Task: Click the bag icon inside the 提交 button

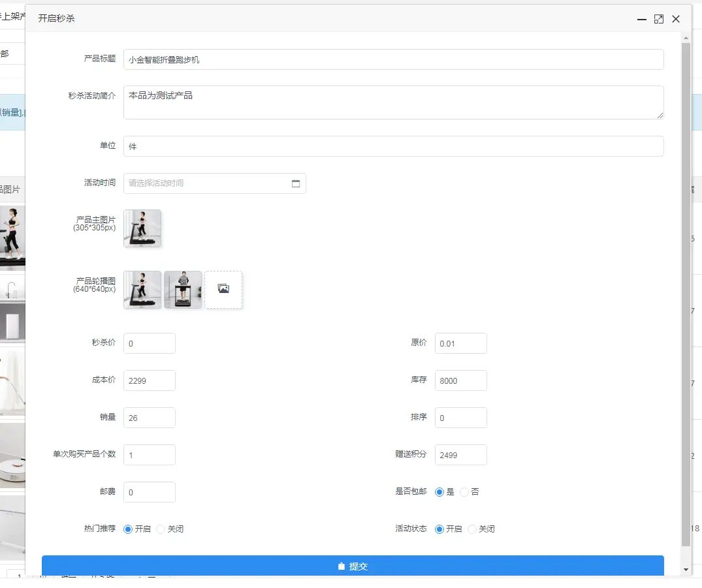Action: tap(342, 566)
